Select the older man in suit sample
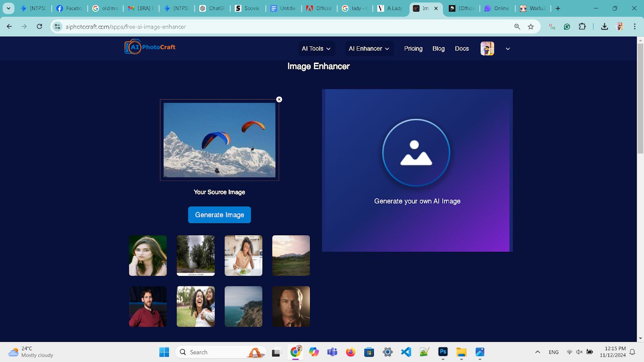The height and width of the screenshot is (362, 644). [x=291, y=306]
